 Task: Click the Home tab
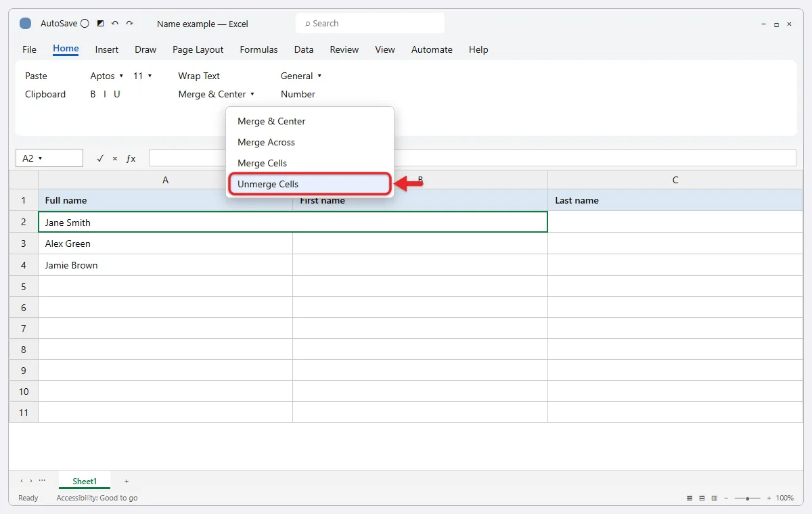tap(66, 49)
